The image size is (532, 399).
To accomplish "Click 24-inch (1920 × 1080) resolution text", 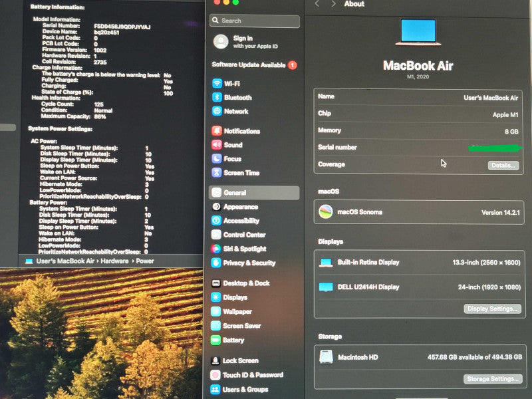I will pyautogui.click(x=489, y=287).
